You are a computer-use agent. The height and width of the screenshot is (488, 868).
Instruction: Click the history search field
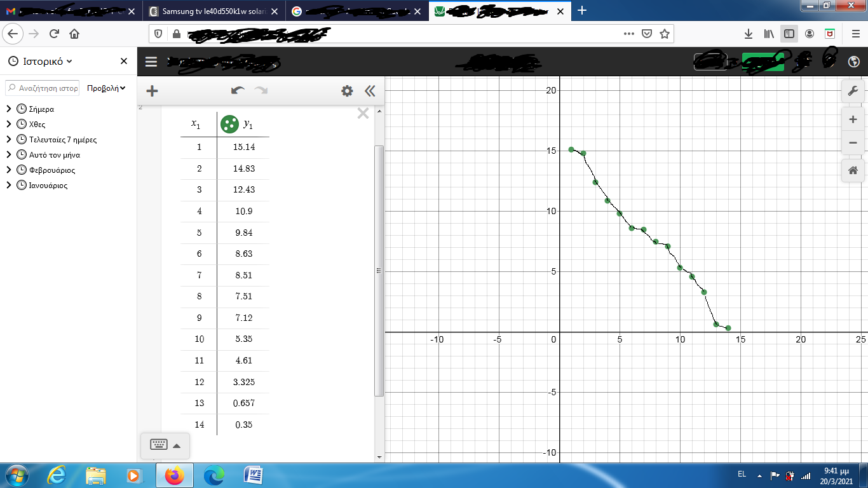pos(43,88)
